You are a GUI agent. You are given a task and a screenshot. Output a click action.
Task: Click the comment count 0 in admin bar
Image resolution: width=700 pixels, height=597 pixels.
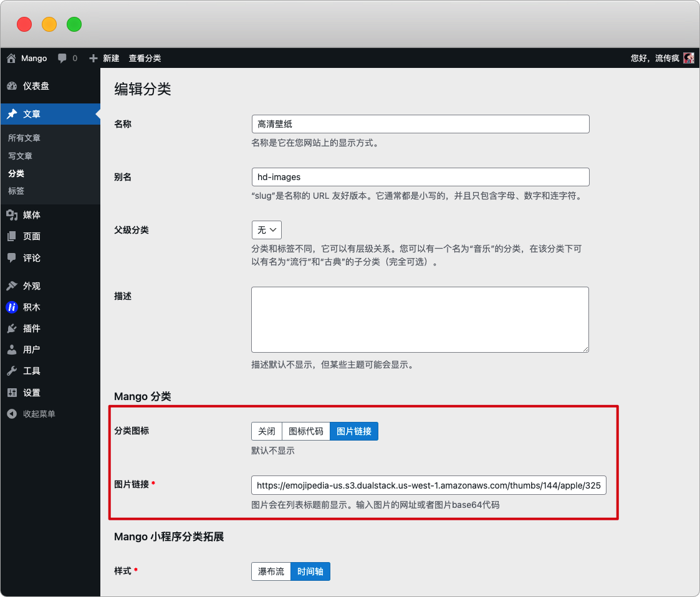[75, 59]
